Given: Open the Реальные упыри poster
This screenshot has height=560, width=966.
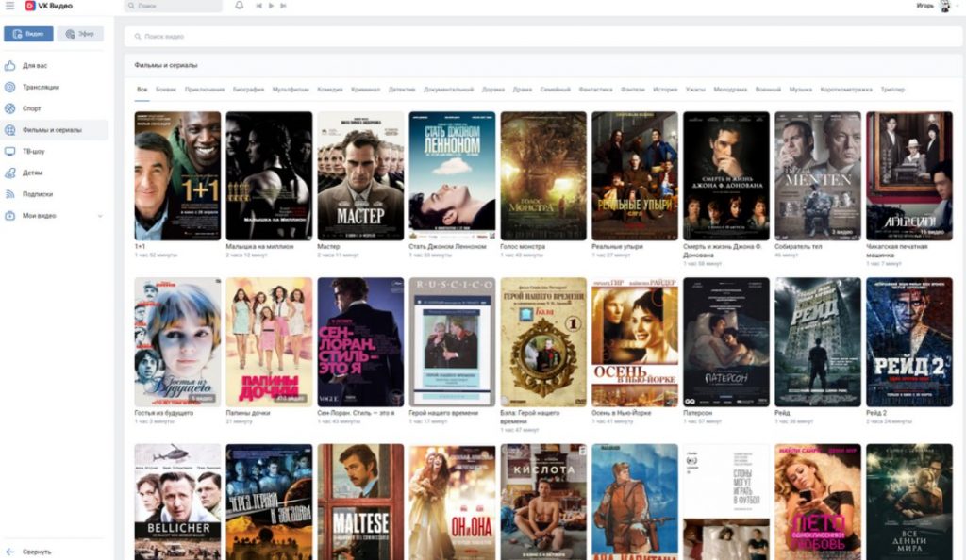Looking at the screenshot, I should coord(635,176).
